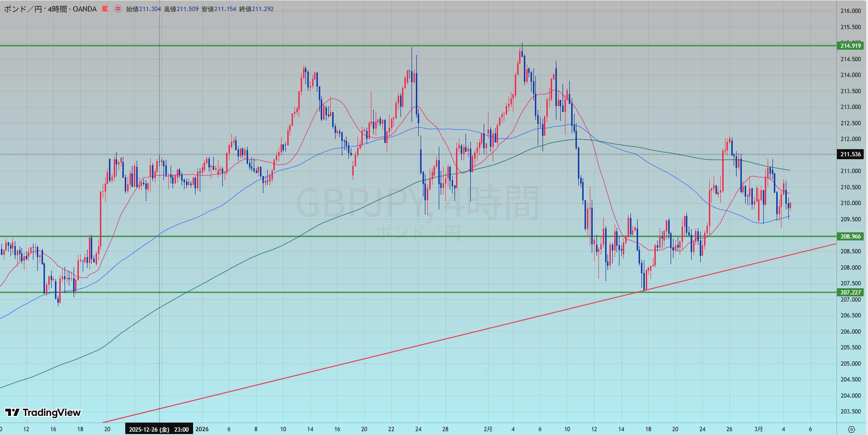Select the 207.227 price label on axis

coord(850,293)
